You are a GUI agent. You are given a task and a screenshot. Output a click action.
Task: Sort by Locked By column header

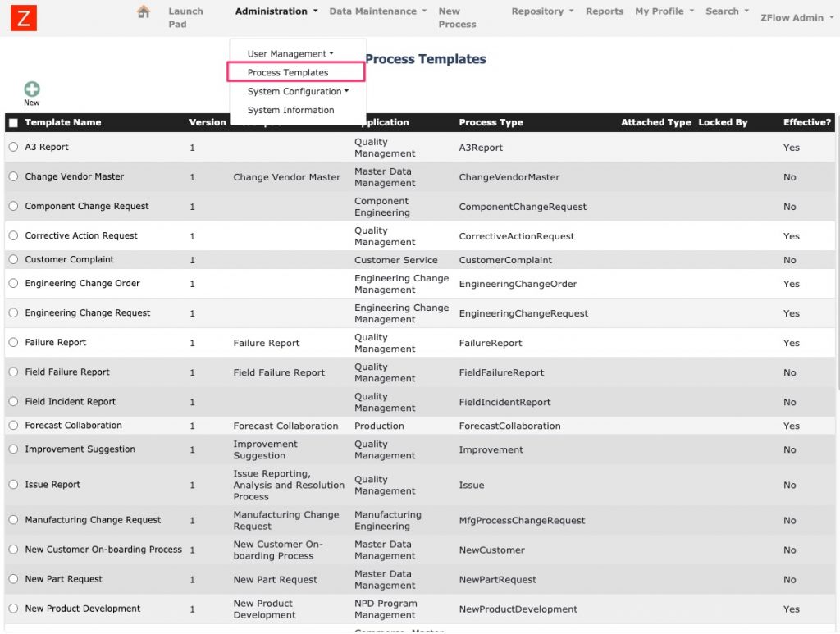coord(723,123)
